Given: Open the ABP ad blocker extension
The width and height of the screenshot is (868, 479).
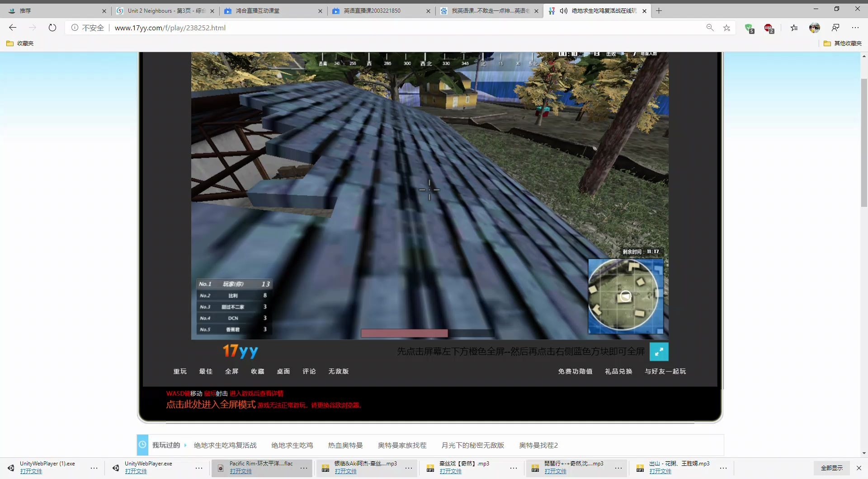Looking at the screenshot, I should pyautogui.click(x=769, y=28).
